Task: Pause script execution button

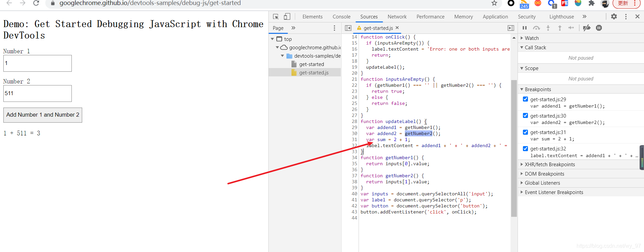Action: coord(525,28)
